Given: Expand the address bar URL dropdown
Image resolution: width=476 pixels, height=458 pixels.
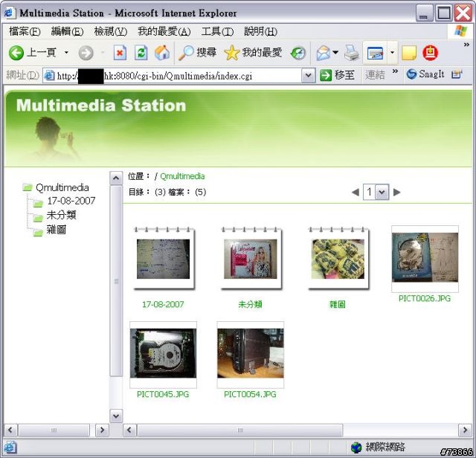Looking at the screenshot, I should pyautogui.click(x=308, y=75).
